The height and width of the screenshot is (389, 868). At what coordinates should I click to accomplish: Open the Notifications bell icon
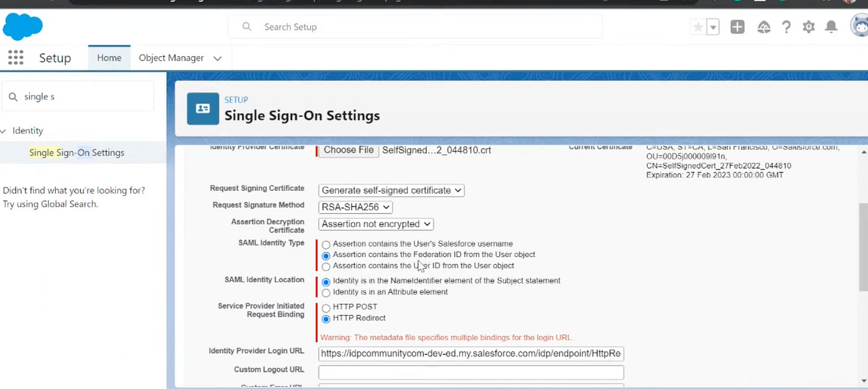click(831, 27)
